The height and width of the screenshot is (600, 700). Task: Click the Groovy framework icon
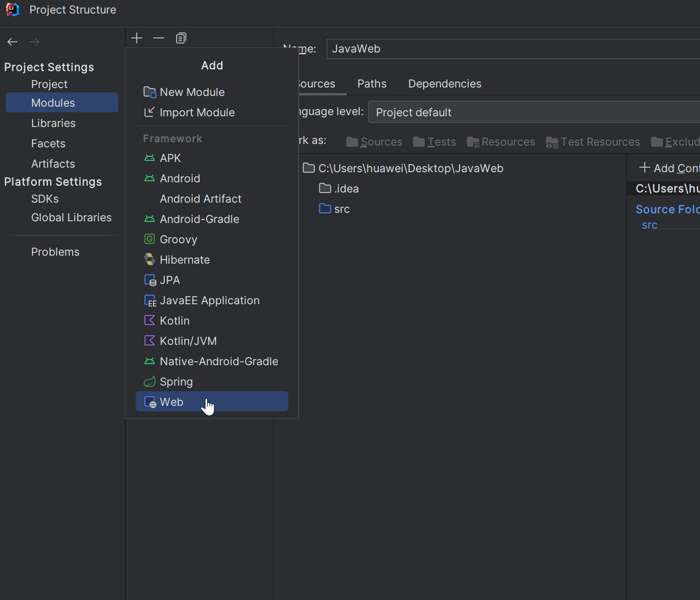[150, 239]
